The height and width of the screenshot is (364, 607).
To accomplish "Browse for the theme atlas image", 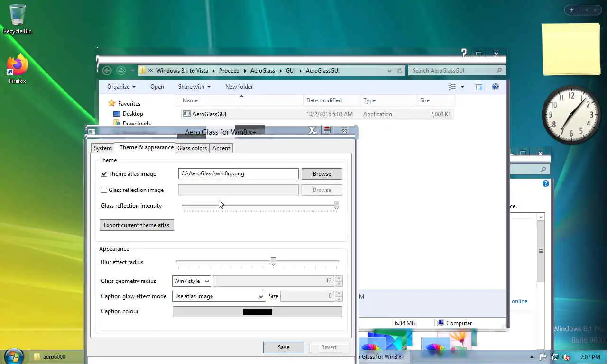I will coord(322,174).
